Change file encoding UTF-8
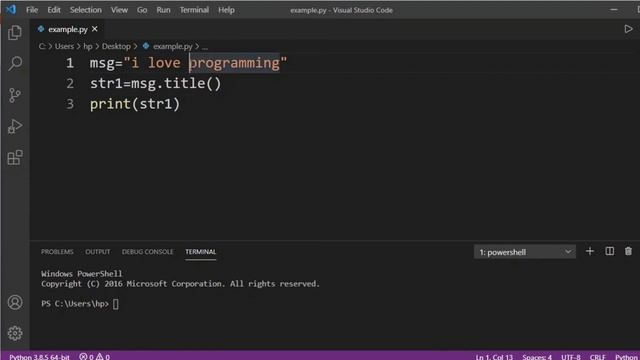The height and width of the screenshot is (360, 640). click(570, 357)
